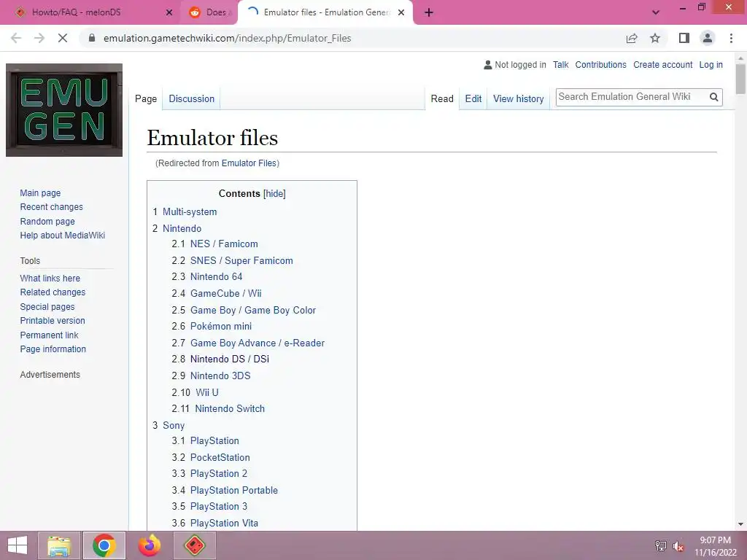Open Chrome side panel

pyautogui.click(x=684, y=38)
